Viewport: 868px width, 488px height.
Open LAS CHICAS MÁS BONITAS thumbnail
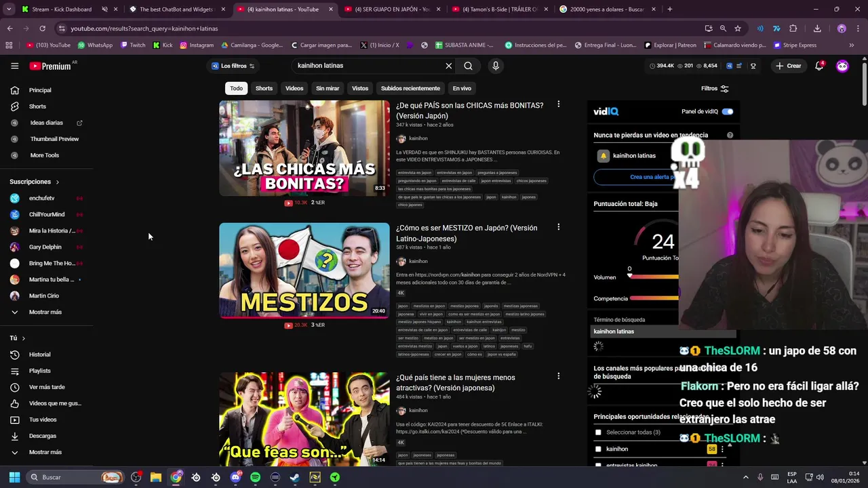click(304, 148)
